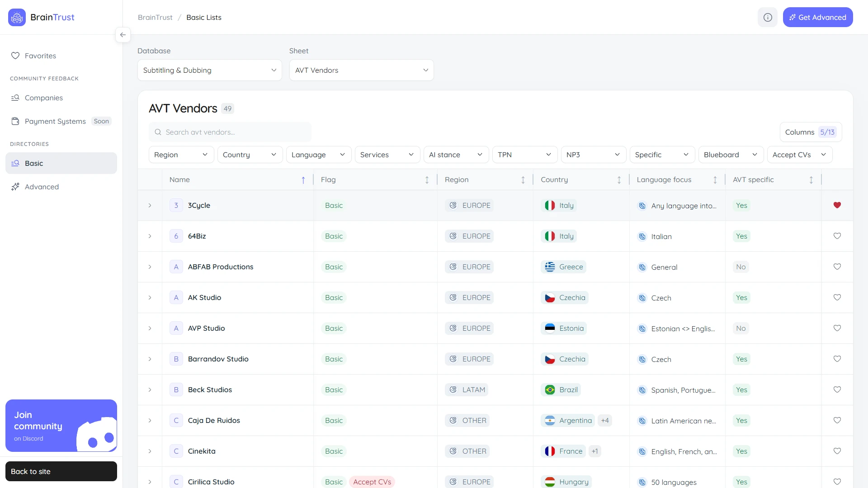Sort the AVT specific column
The height and width of the screenshot is (488, 868).
click(x=811, y=180)
